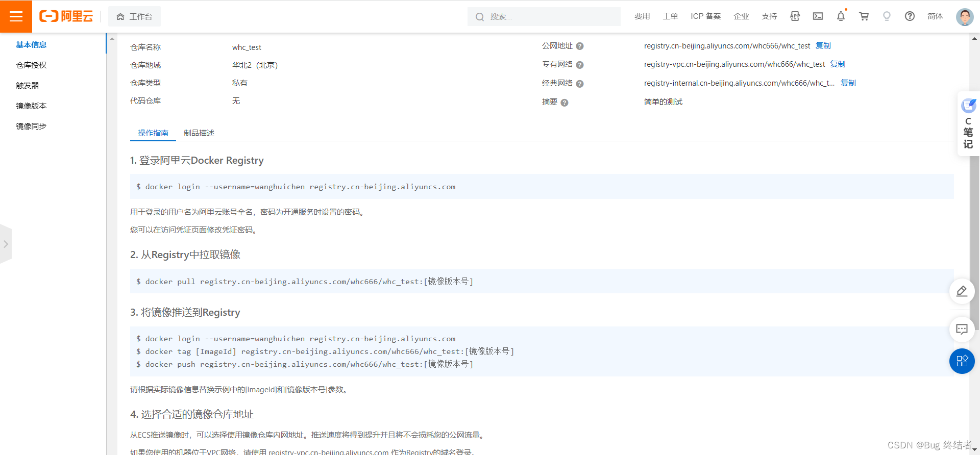Click the app/mini-program icon in header
Screen dimensions: 980x455
[795, 16]
